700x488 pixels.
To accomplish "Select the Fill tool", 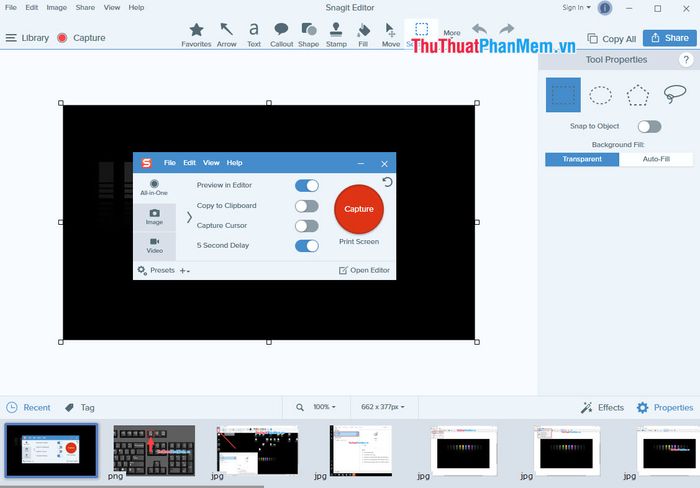I will (363, 35).
